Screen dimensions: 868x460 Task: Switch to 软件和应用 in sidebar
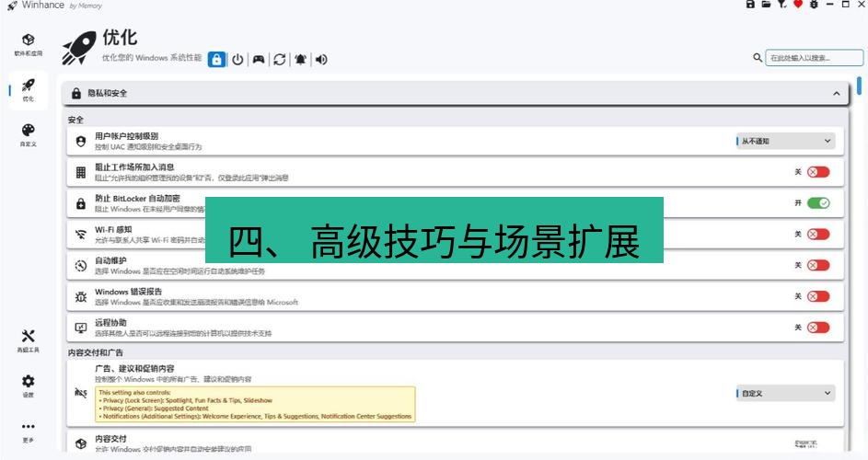coord(28,44)
